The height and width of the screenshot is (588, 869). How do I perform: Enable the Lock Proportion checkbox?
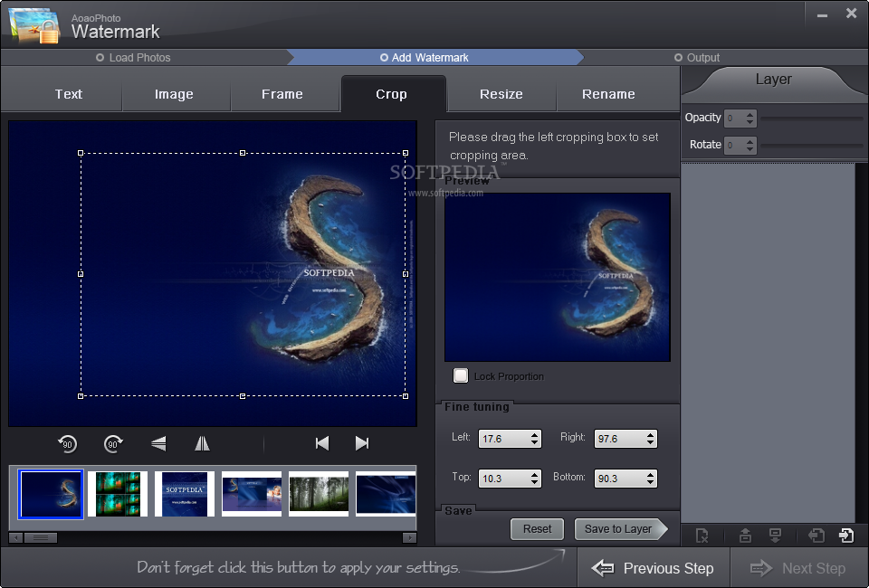461,376
